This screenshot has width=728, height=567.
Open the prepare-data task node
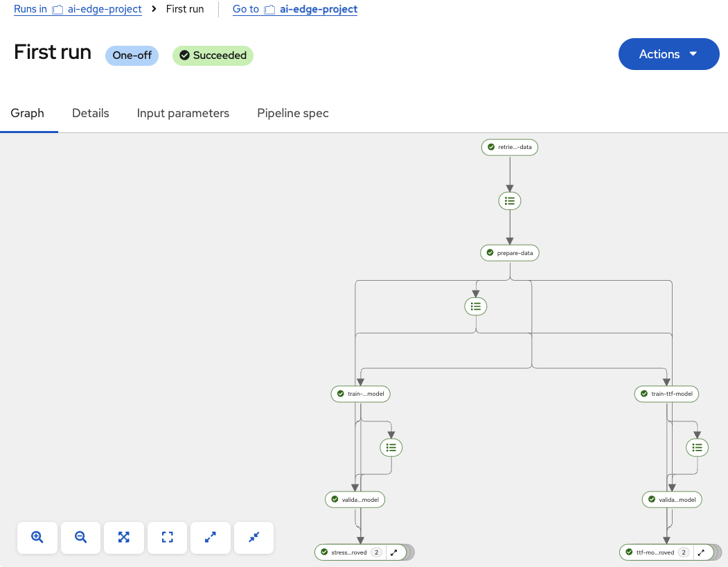coord(509,252)
